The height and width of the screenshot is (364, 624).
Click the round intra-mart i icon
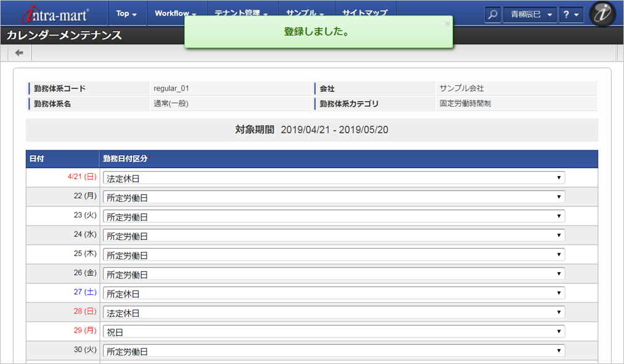tap(602, 14)
